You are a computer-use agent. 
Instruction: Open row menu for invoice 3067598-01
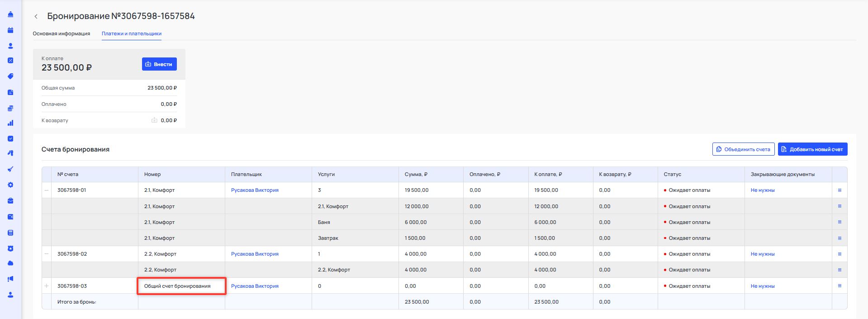(840, 190)
